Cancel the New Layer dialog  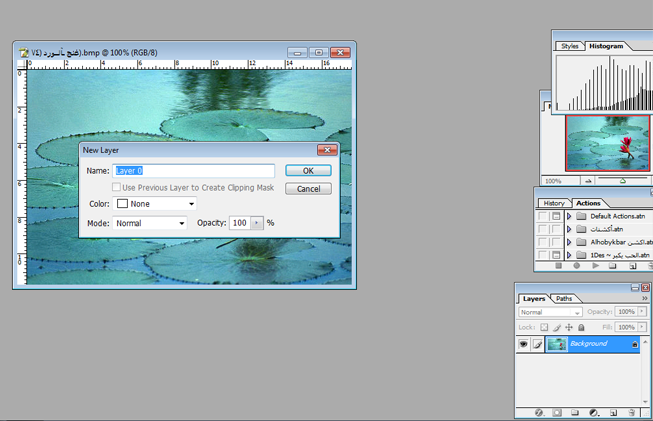click(x=308, y=188)
